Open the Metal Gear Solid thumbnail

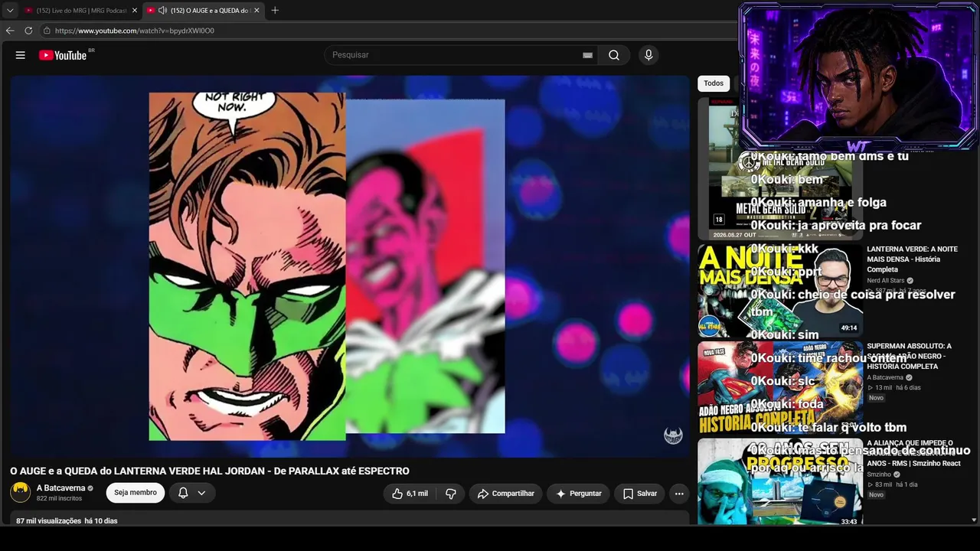780,168
